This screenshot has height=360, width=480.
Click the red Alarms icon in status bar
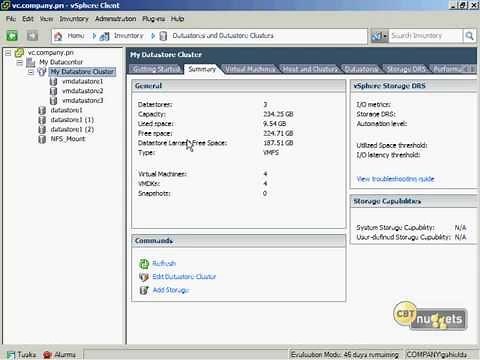click(x=47, y=355)
